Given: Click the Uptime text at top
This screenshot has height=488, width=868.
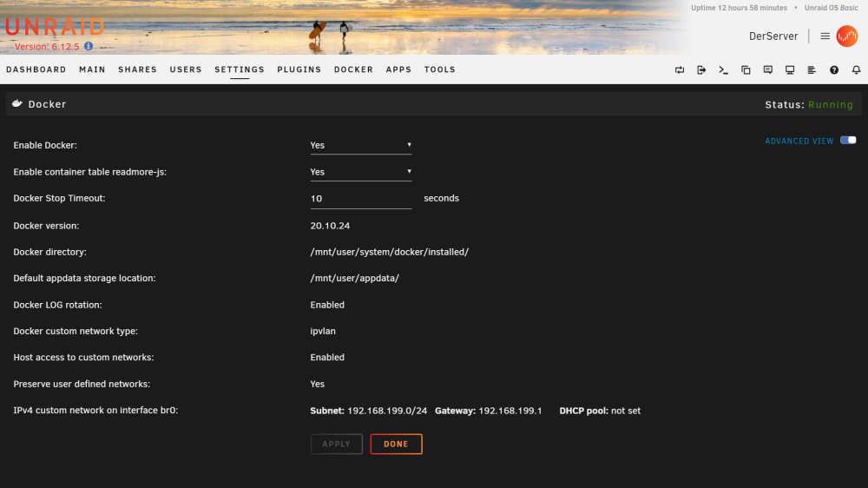Looking at the screenshot, I should tap(739, 8).
